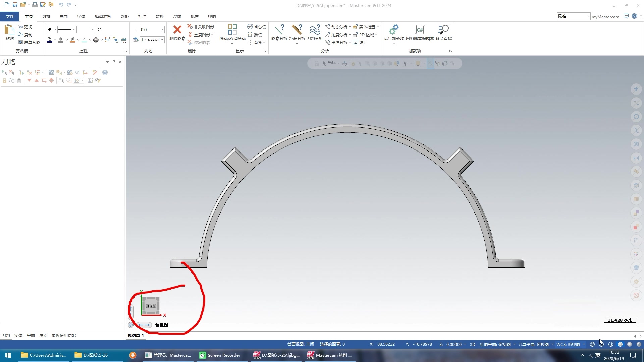Toggle the 3D construction mode in attributes
Screen dimensions: 644x362
click(99, 30)
